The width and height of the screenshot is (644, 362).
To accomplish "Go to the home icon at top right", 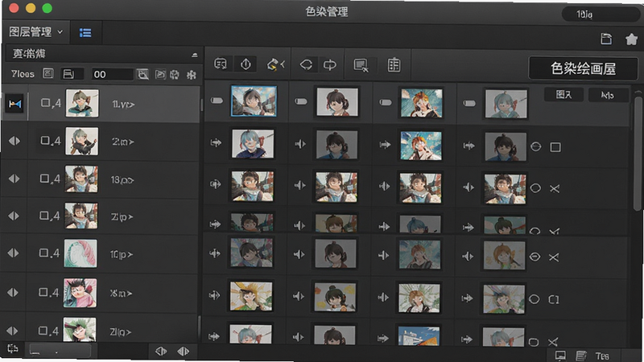I will [631, 39].
